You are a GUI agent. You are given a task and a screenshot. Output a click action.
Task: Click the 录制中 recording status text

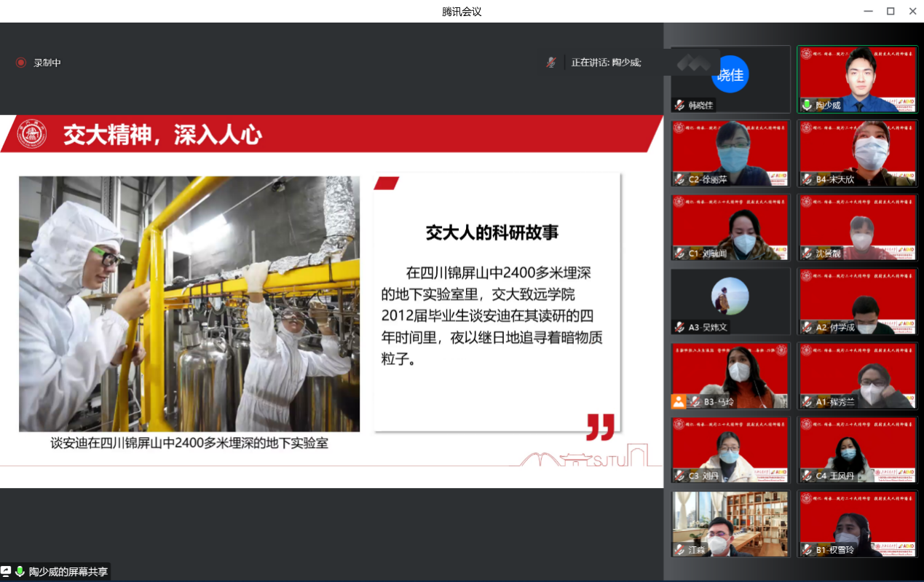(47, 63)
